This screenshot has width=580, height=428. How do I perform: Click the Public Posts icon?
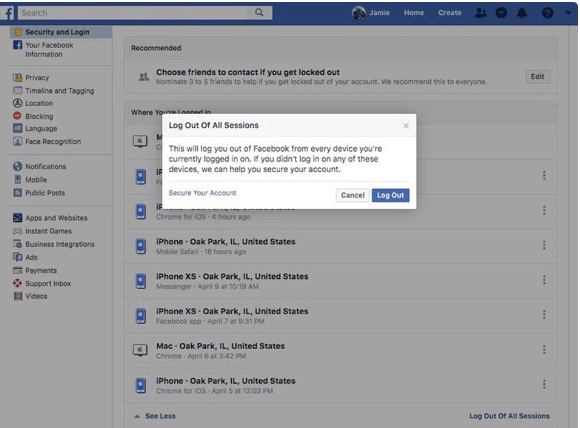17,192
